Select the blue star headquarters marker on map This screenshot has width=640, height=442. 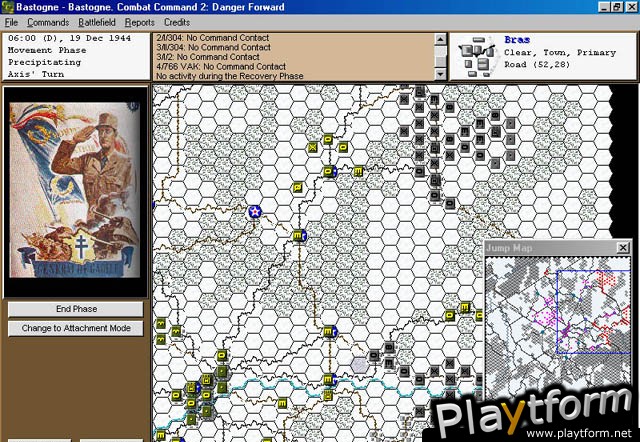tap(255, 211)
